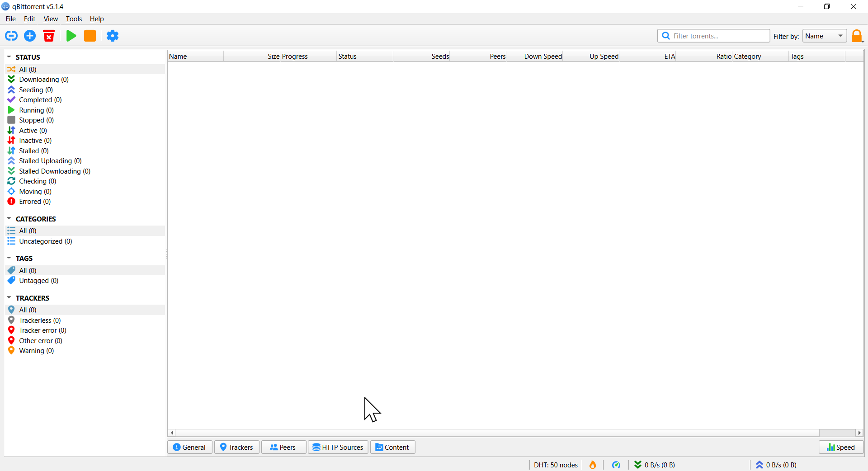Open the Tools menu

(x=74, y=19)
